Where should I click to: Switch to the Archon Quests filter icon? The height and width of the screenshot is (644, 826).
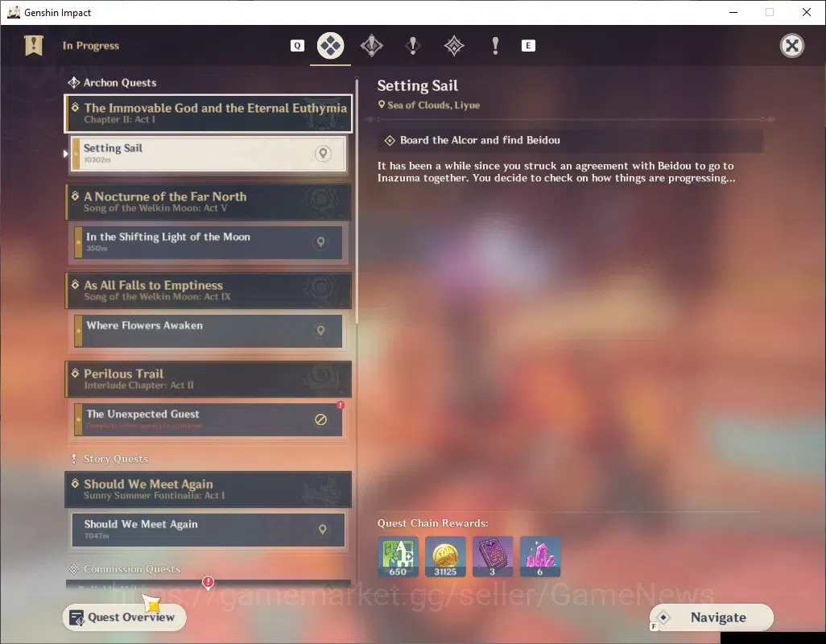[371, 46]
